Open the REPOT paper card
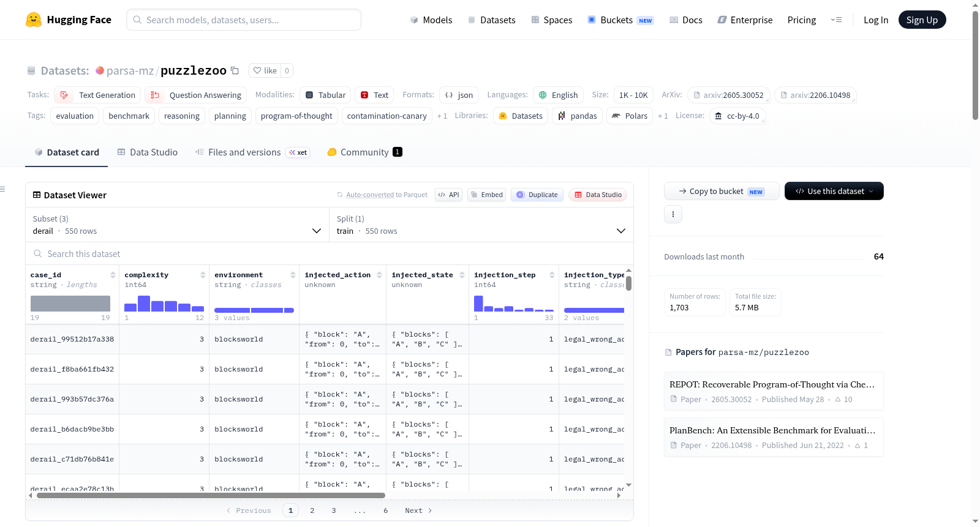 pos(774,391)
